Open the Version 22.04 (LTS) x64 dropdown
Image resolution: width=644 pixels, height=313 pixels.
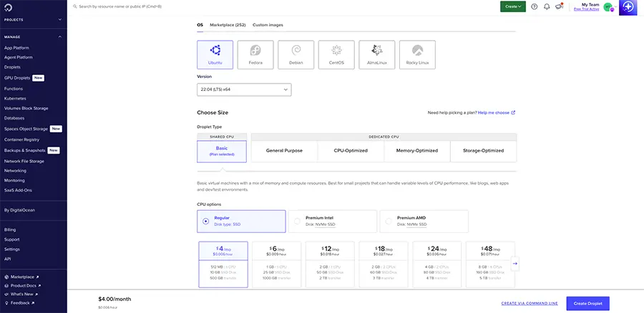tap(244, 89)
